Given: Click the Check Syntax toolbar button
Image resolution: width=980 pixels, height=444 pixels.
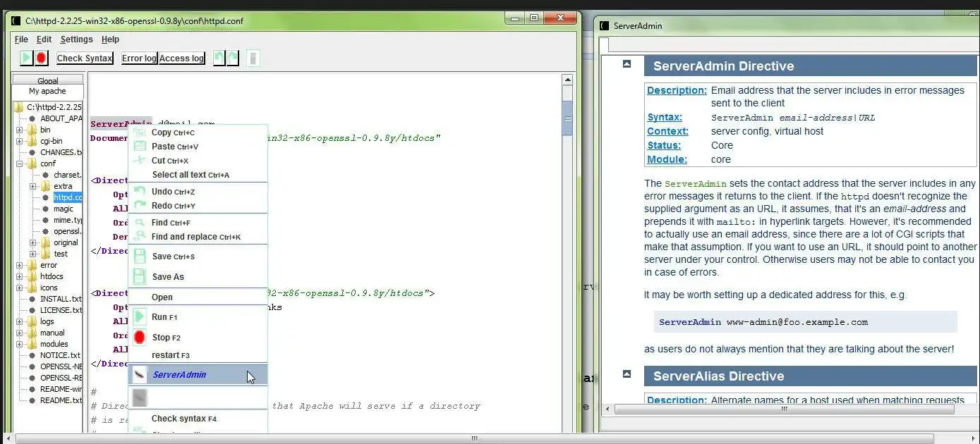Looking at the screenshot, I should click(x=85, y=58).
